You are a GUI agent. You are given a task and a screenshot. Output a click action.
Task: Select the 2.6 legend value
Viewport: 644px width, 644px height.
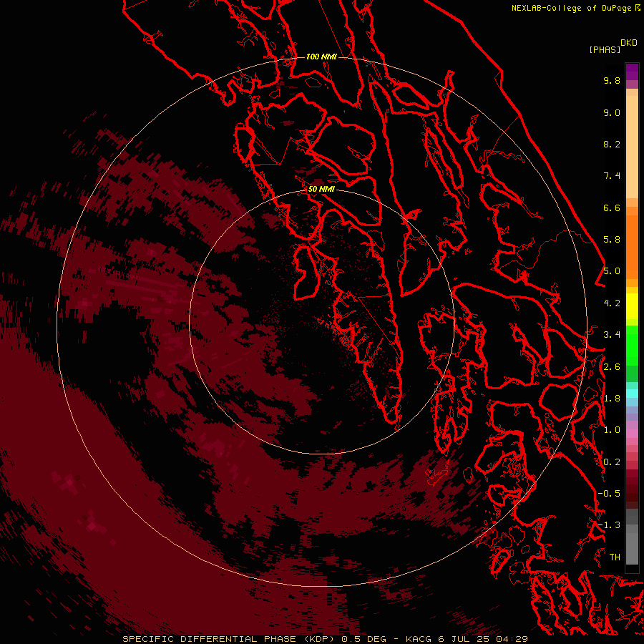point(612,367)
